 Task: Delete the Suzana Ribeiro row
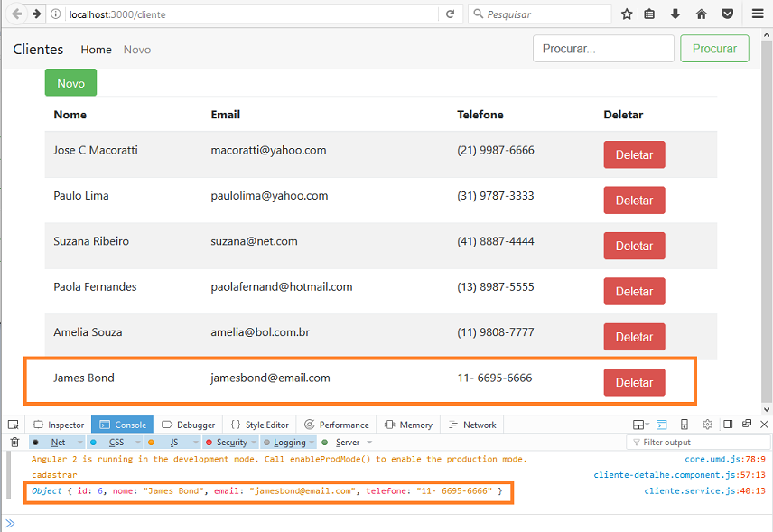[x=634, y=246]
